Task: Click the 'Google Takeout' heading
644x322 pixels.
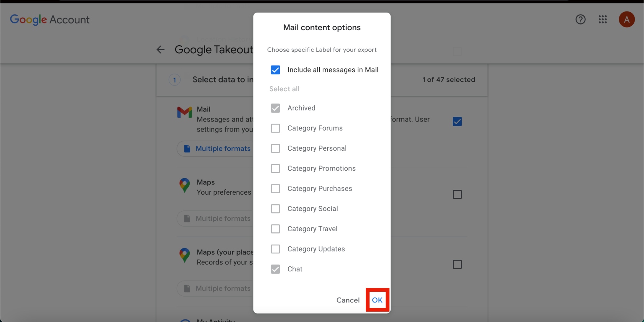Action: [214, 50]
